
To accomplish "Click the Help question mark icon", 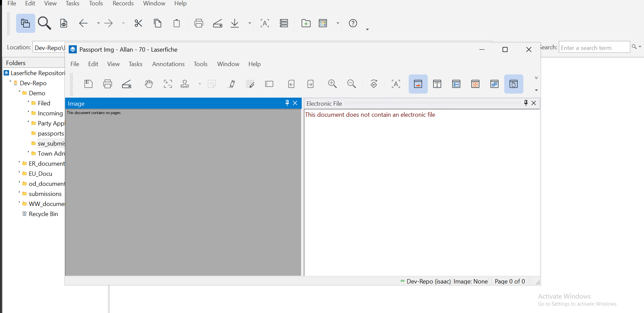I will point(353,23).
